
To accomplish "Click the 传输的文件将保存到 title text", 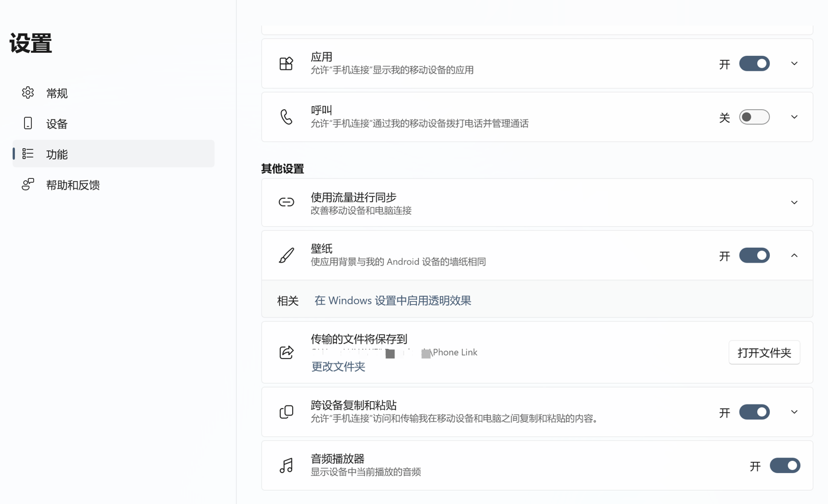I will click(359, 338).
